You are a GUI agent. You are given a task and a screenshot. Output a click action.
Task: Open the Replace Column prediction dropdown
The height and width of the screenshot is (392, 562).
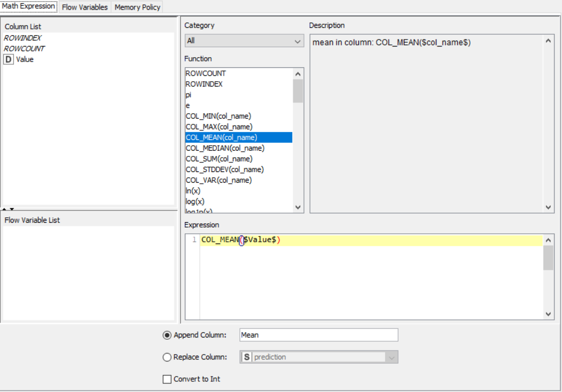point(318,357)
